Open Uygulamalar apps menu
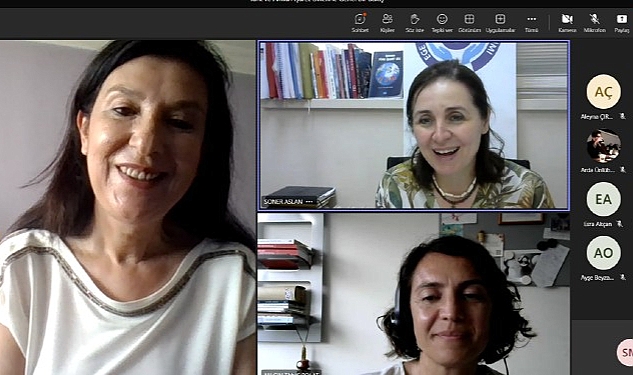Image resolution: width=633 pixels, height=375 pixels. pyautogui.click(x=500, y=23)
